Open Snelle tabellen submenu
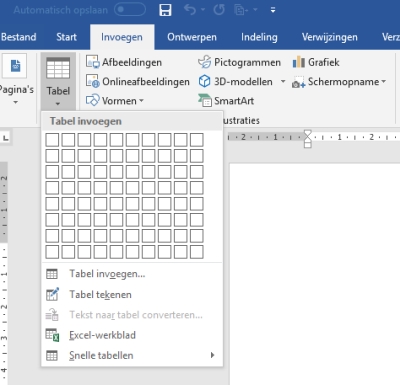Screen dimensions: 400x385 [x=132, y=355]
